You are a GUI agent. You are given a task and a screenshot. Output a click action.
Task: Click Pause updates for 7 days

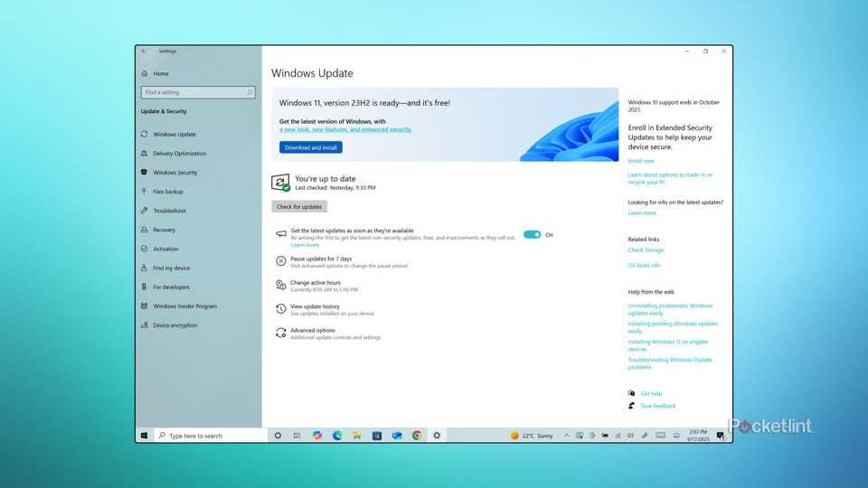coord(321,258)
